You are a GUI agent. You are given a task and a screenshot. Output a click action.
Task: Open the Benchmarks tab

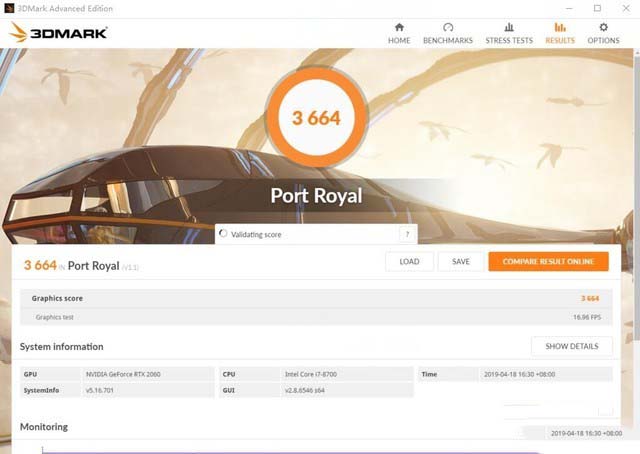[x=448, y=33]
